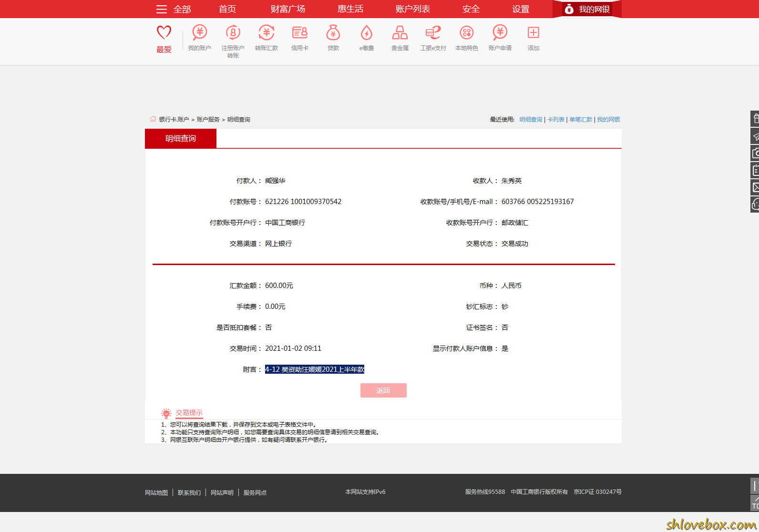Click channel value 网上银行
759x532 pixels.
click(x=278, y=244)
